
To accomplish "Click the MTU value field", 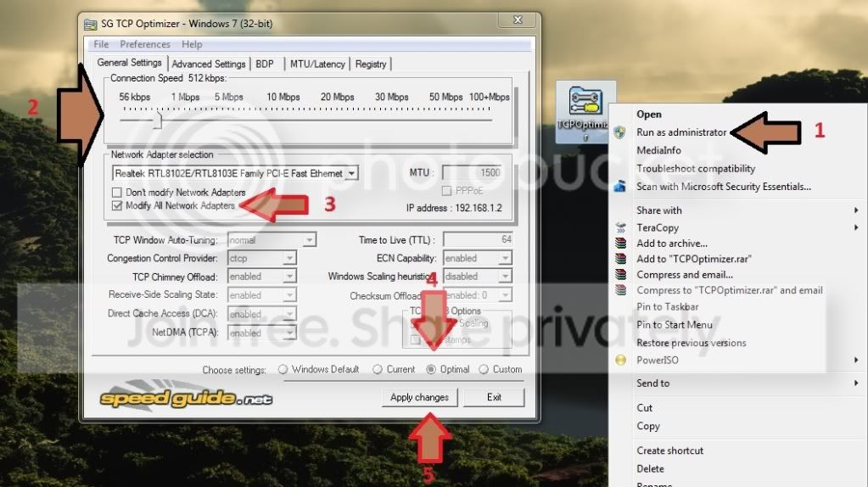I will coord(473,173).
